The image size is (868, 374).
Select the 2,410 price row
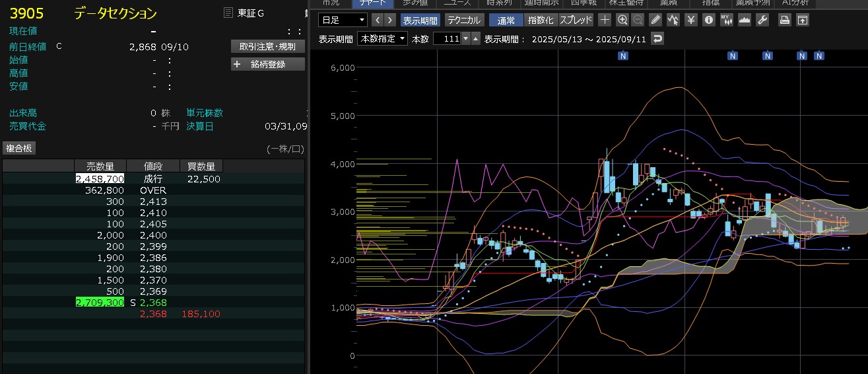153,212
